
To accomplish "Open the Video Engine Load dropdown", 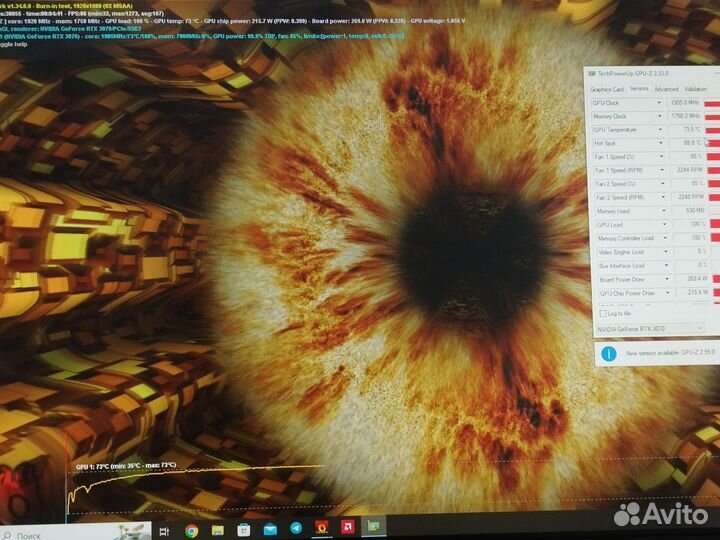I will (x=666, y=252).
